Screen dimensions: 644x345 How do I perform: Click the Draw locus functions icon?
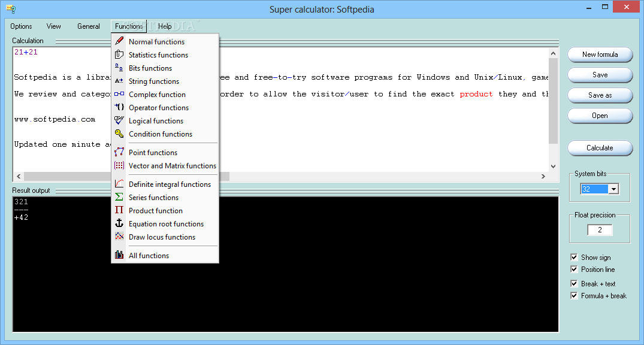119,237
